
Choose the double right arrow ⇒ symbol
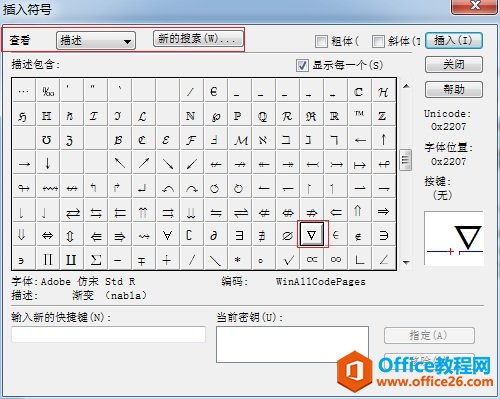click(x=384, y=211)
